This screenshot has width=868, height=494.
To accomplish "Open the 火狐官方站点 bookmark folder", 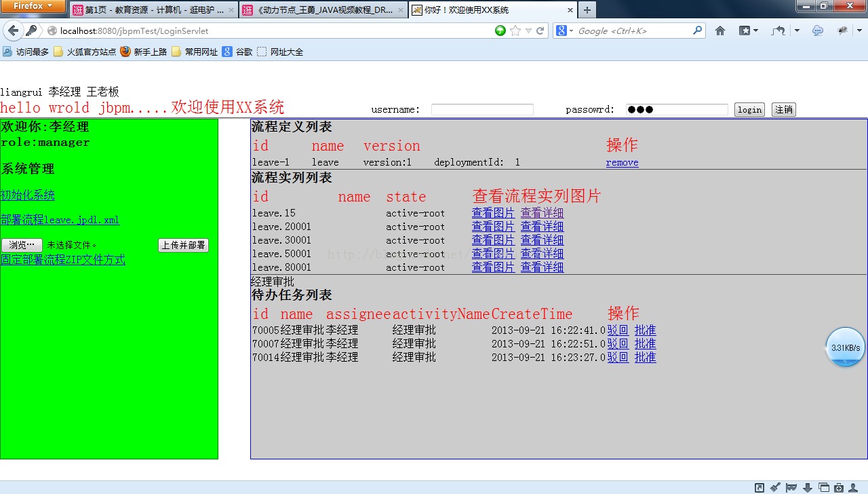I will [85, 52].
